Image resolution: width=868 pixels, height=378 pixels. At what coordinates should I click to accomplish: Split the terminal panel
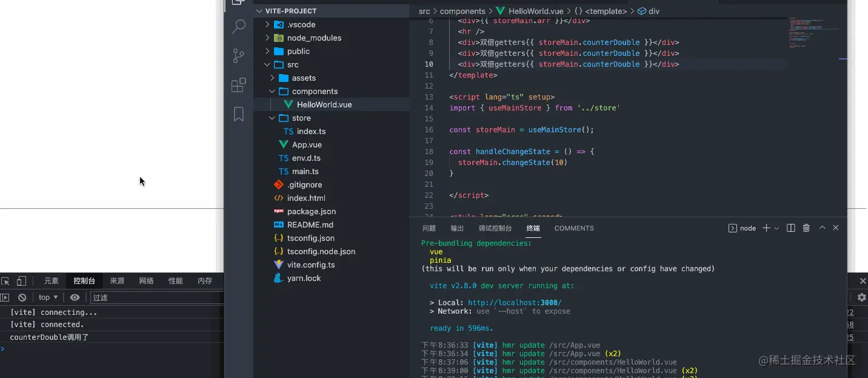pyautogui.click(x=791, y=228)
